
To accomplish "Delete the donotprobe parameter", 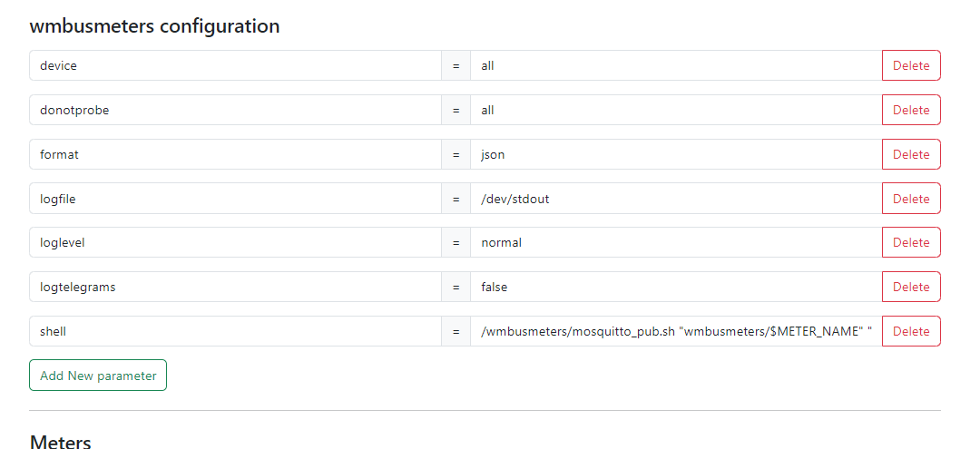I will [x=911, y=110].
